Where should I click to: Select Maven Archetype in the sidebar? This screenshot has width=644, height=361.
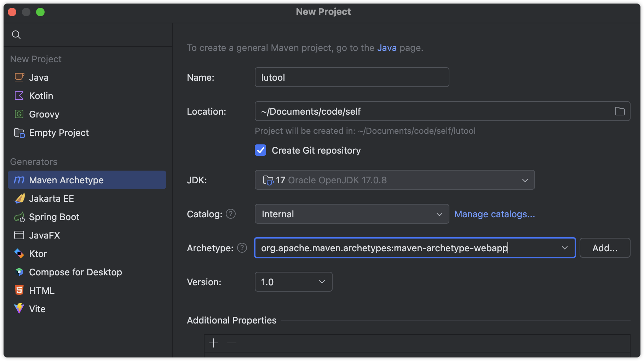point(66,180)
